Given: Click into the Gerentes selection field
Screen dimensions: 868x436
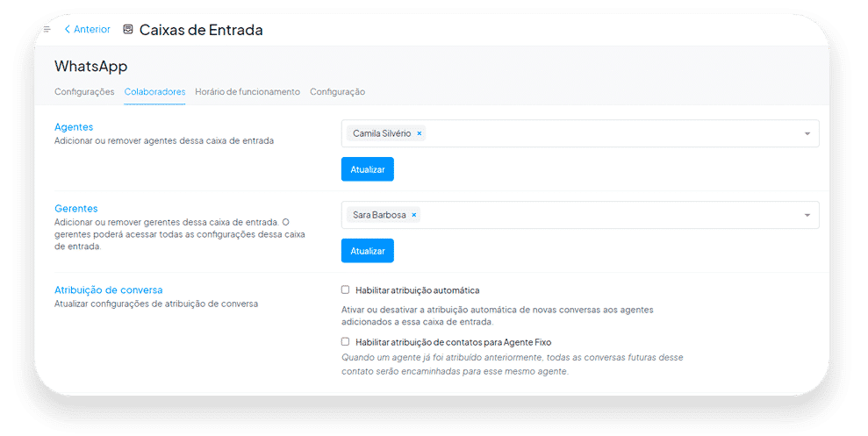Looking at the screenshot, I should click(580, 215).
